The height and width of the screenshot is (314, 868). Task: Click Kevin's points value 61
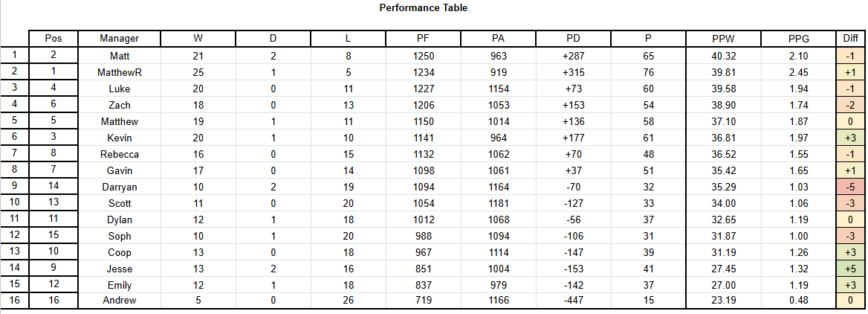point(649,138)
